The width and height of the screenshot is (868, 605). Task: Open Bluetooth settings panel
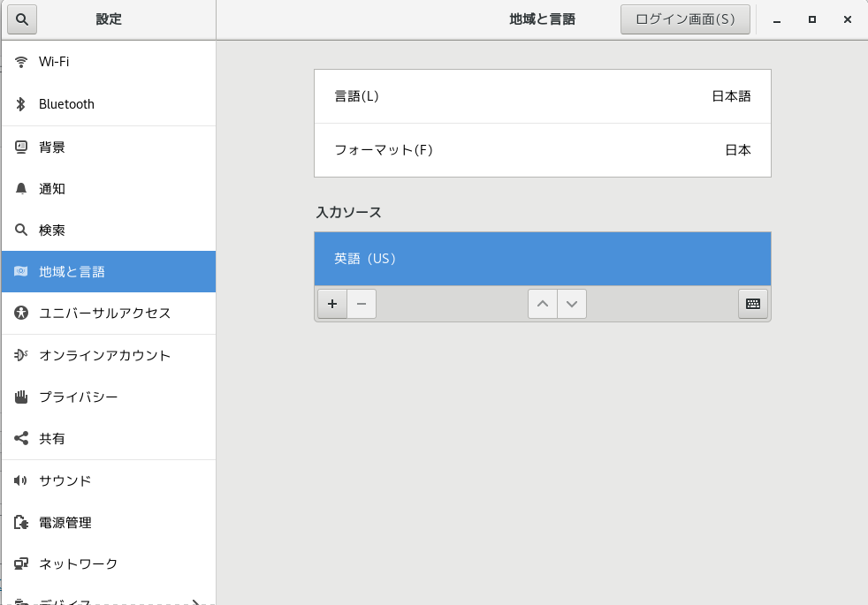109,104
